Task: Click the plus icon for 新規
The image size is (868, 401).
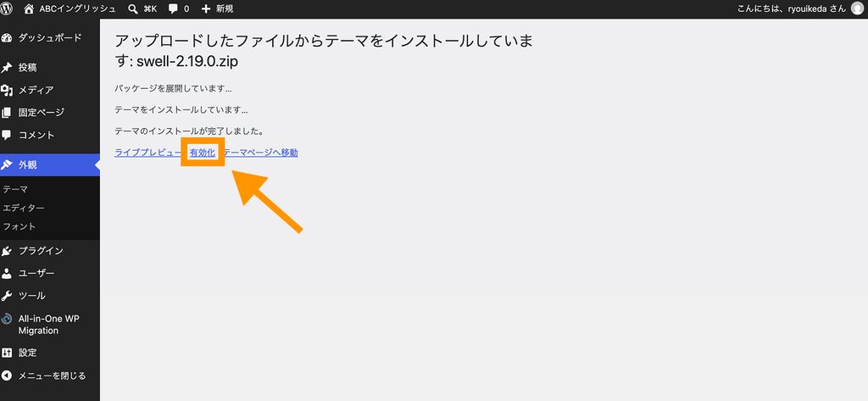Action: point(206,9)
